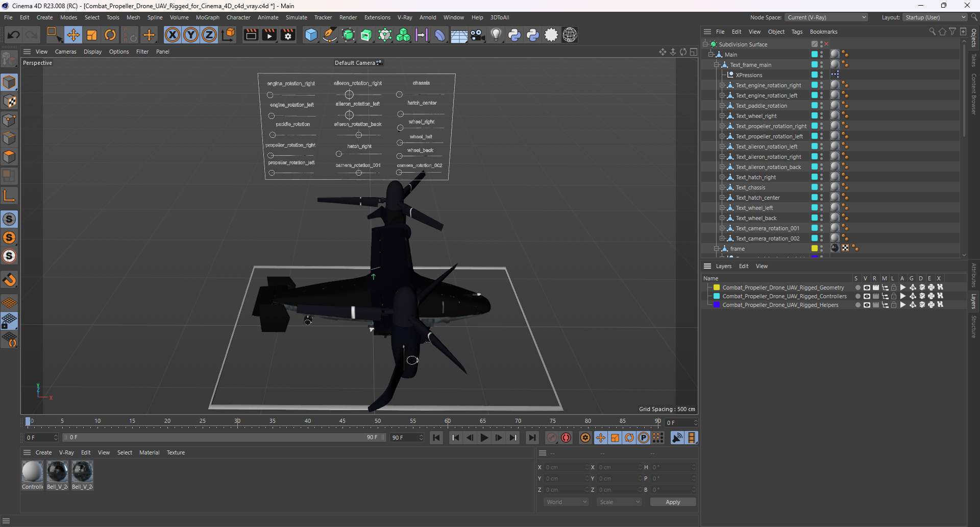The width and height of the screenshot is (980, 527).
Task: Expand Text_chassis tree node
Action: pos(722,187)
